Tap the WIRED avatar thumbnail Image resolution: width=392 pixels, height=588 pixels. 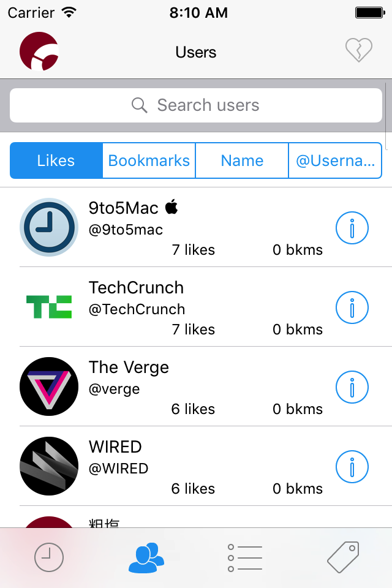[49, 467]
